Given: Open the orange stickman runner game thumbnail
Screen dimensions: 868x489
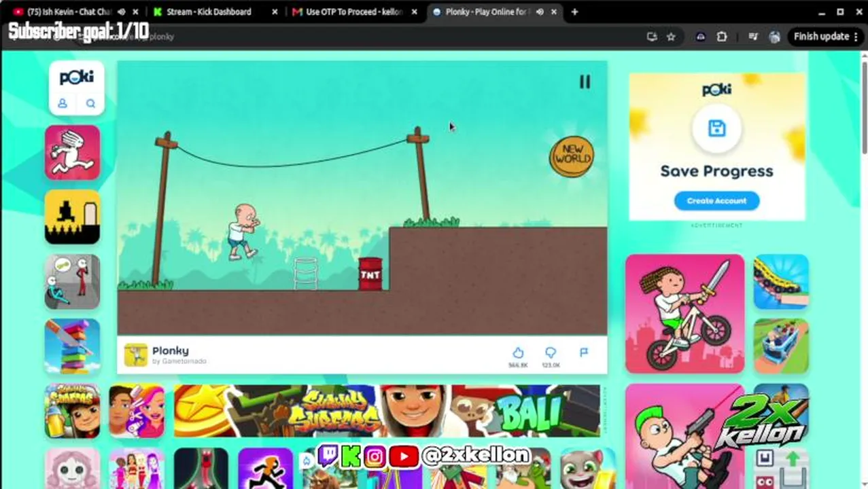Looking at the screenshot, I should [x=266, y=469].
